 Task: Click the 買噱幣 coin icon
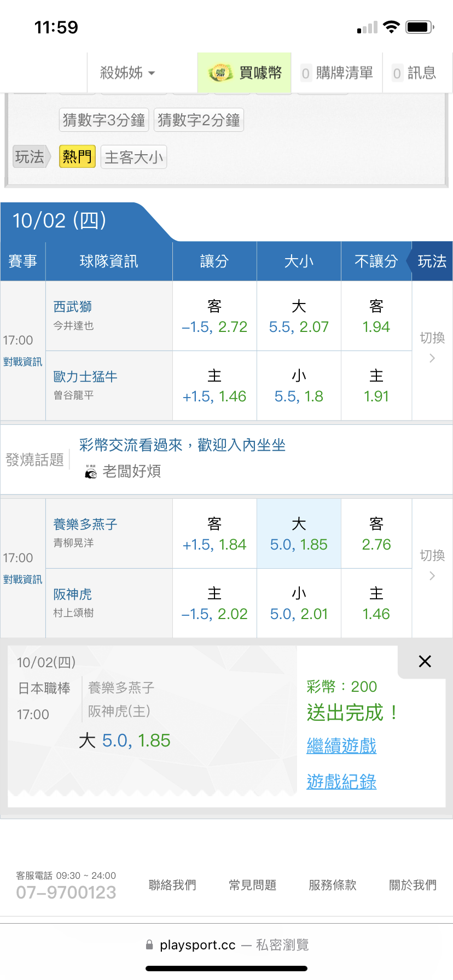(x=220, y=73)
